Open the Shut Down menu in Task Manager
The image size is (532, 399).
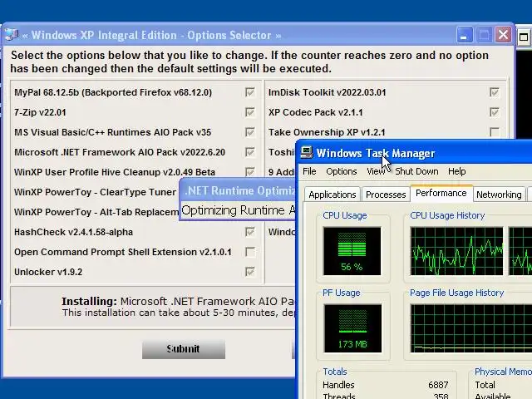(x=416, y=171)
